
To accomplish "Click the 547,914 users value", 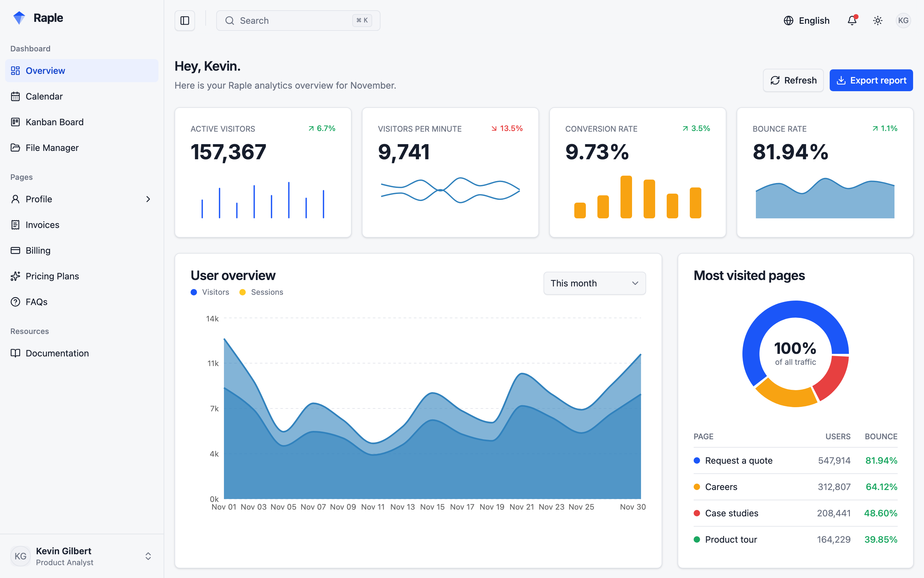I will tap(834, 461).
